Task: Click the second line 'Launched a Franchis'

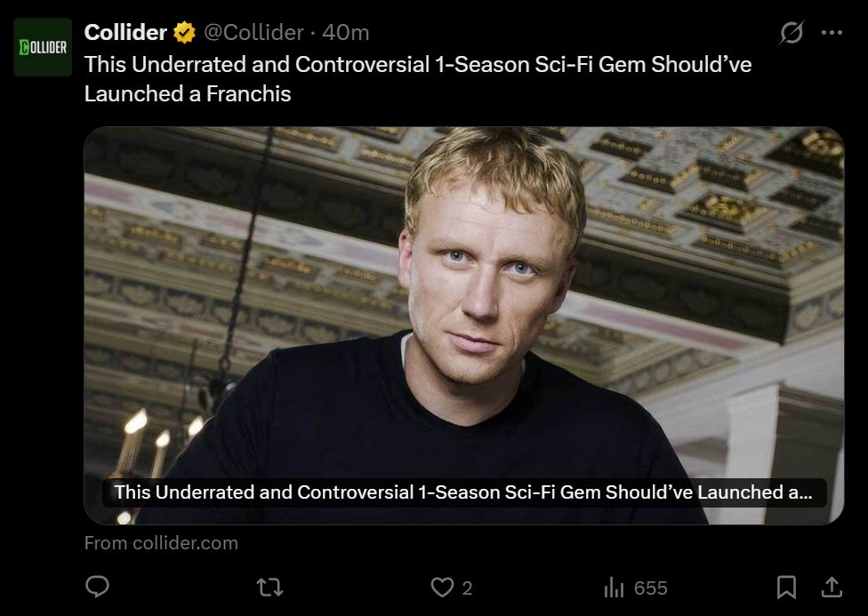Action: (x=188, y=94)
